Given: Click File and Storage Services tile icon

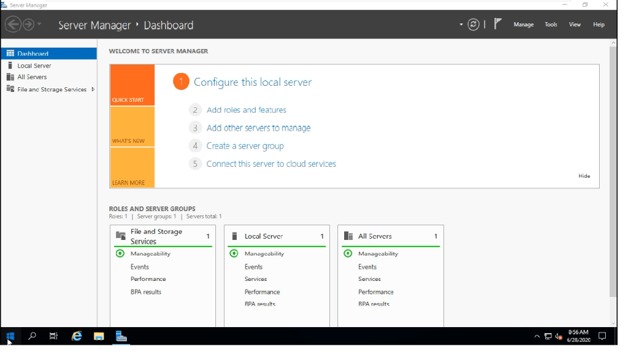Looking at the screenshot, I should pyautogui.click(x=120, y=235).
